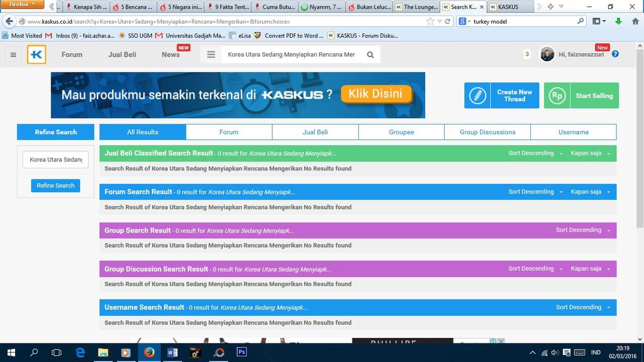
Task: Open search category list icon beside search box
Action: tap(211, 55)
